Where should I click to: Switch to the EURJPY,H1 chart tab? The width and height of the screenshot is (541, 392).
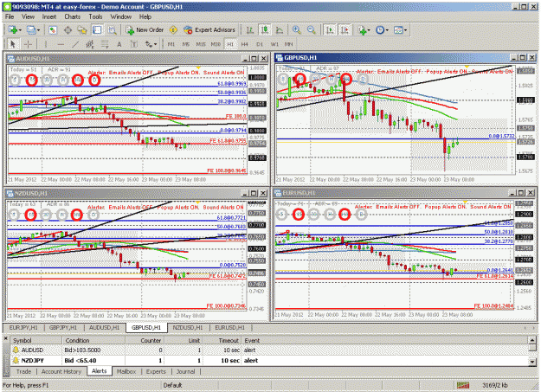click(23, 327)
